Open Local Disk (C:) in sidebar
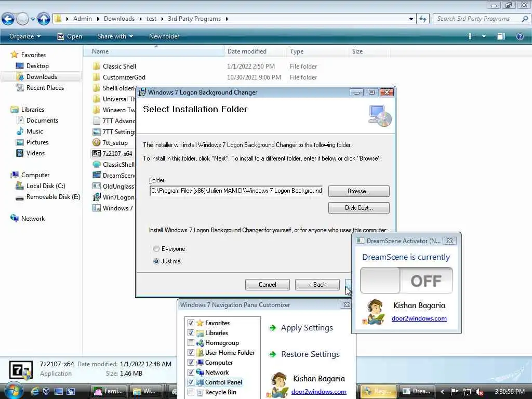 coord(46,186)
